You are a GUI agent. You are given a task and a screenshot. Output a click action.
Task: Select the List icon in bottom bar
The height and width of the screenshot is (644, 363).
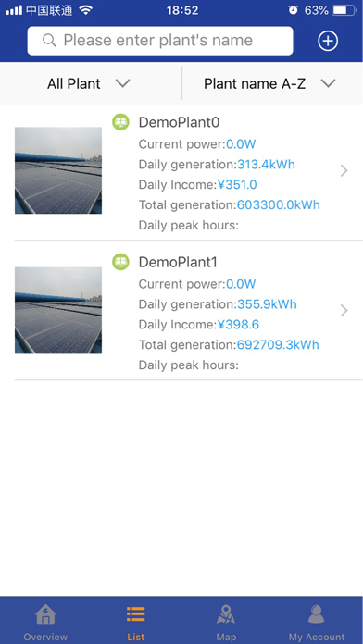click(136, 614)
